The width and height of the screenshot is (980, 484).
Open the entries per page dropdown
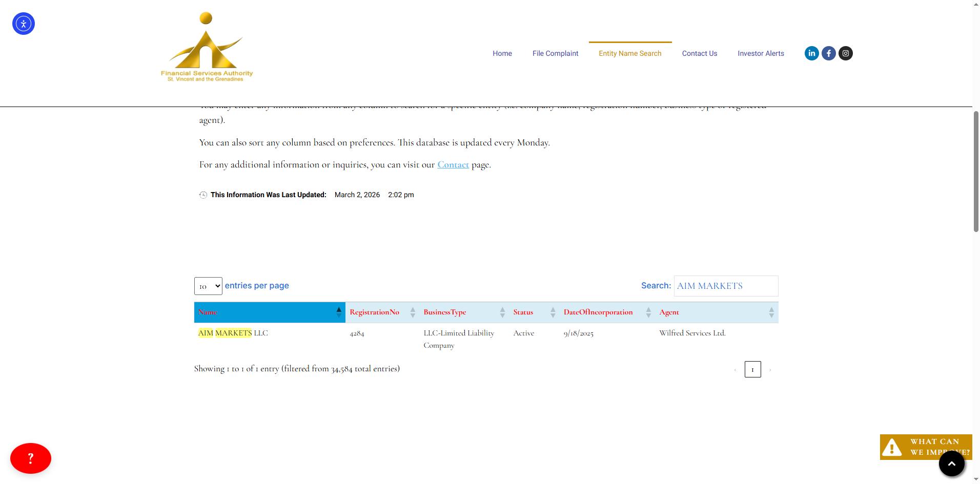pyautogui.click(x=208, y=286)
